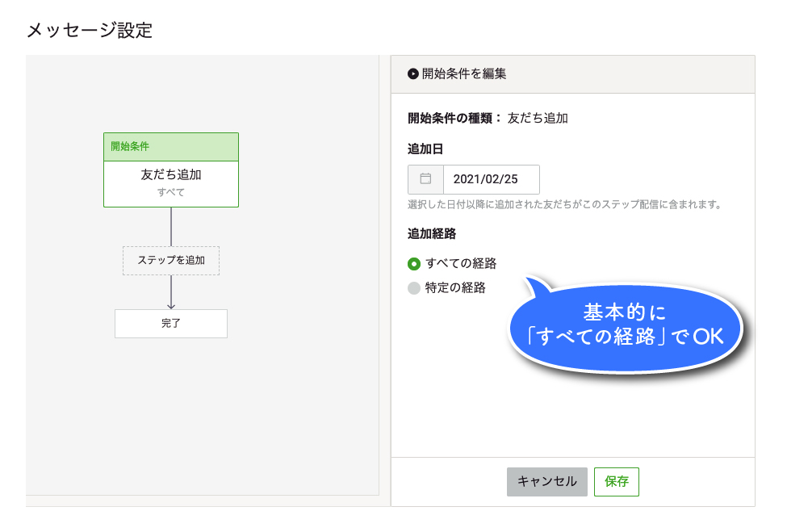The width and height of the screenshot is (787, 532).
Task: Click the green 開始条件 node header
Action: pos(171,147)
